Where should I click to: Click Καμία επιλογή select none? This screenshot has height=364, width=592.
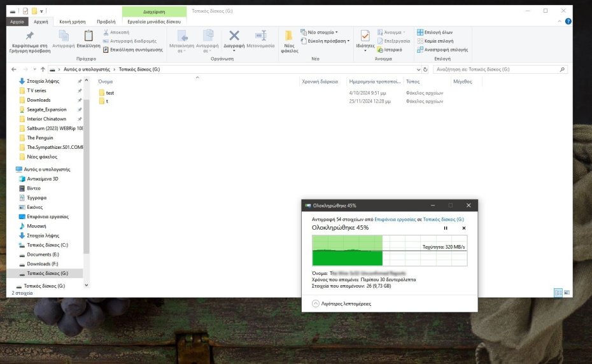[435, 41]
